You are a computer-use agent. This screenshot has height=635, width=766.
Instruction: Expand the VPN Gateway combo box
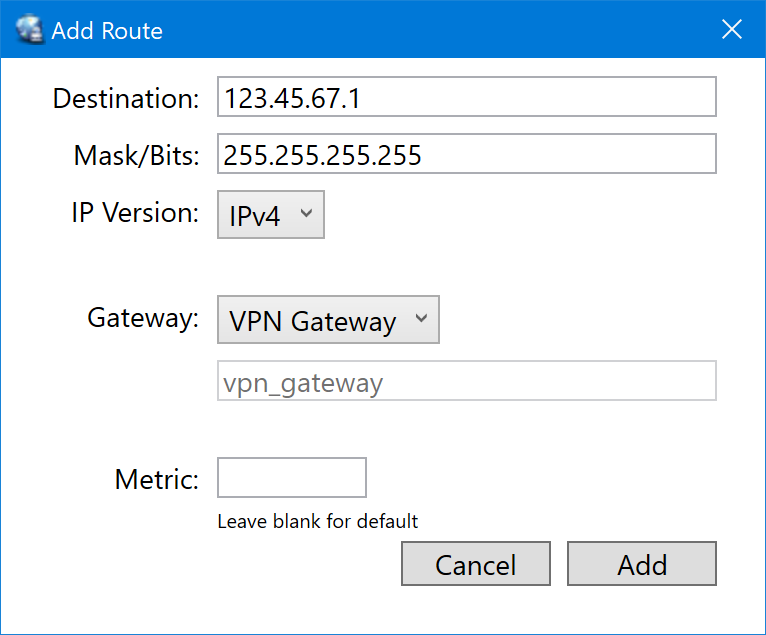point(328,321)
